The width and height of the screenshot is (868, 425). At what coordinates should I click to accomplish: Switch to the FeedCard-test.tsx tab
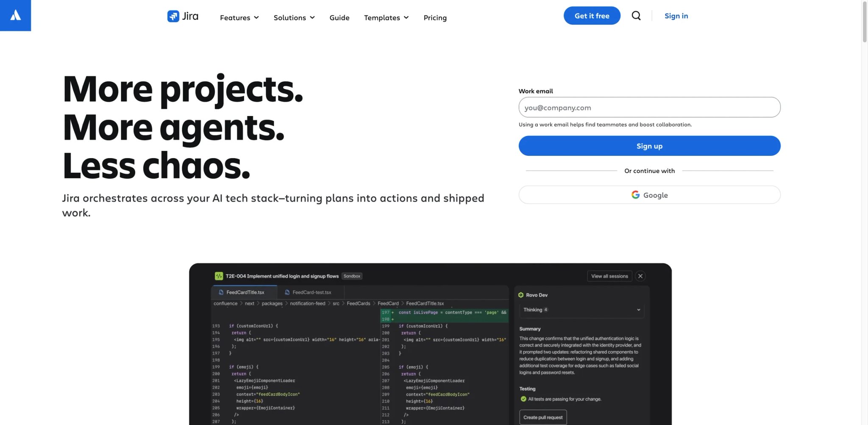pyautogui.click(x=311, y=292)
